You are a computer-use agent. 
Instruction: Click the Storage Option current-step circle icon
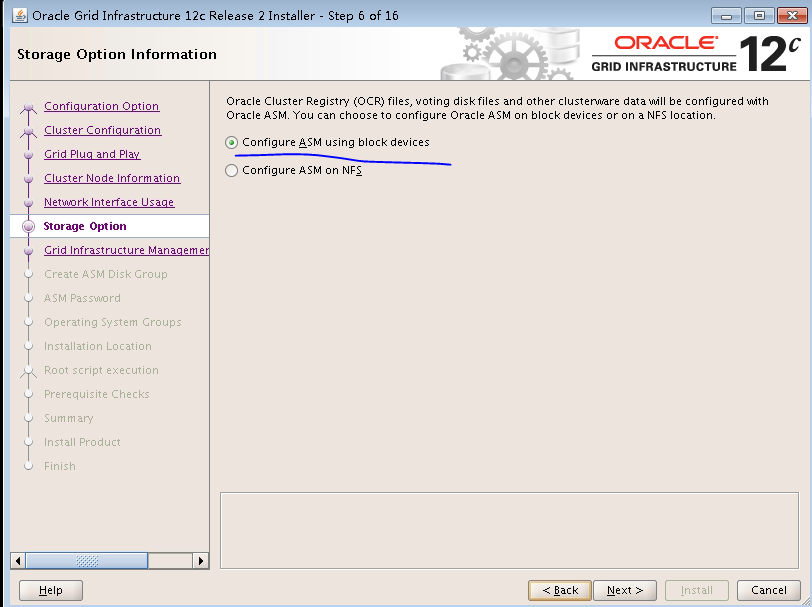pos(28,226)
